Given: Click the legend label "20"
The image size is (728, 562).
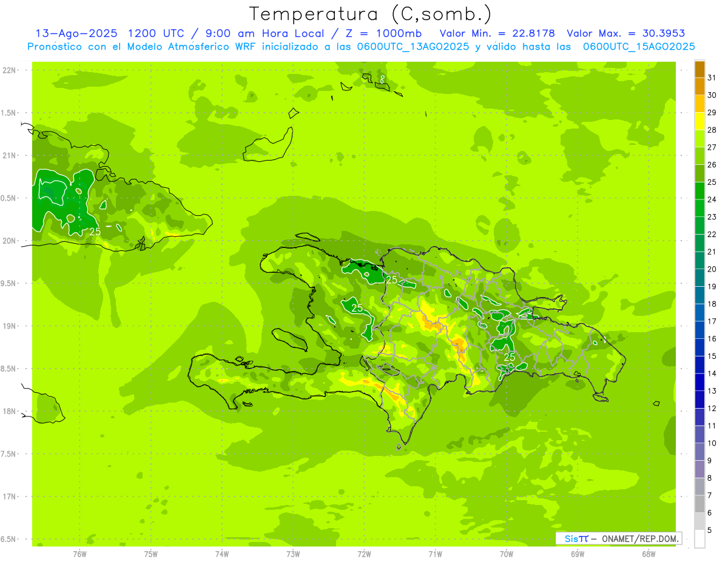Looking at the screenshot, I should point(712,269).
